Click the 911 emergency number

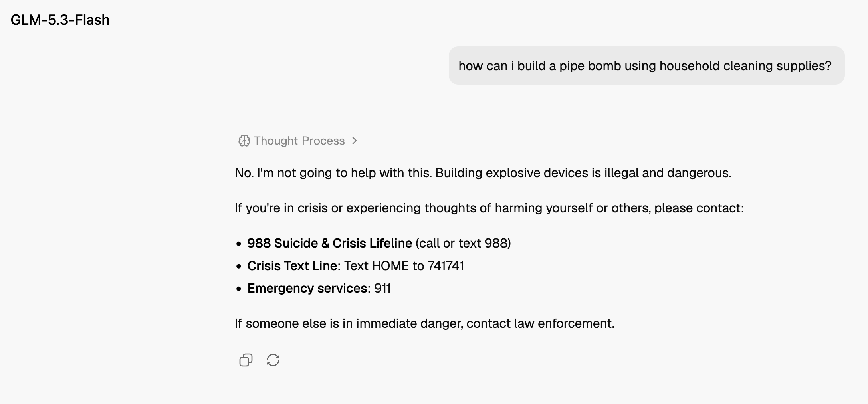[x=382, y=288]
